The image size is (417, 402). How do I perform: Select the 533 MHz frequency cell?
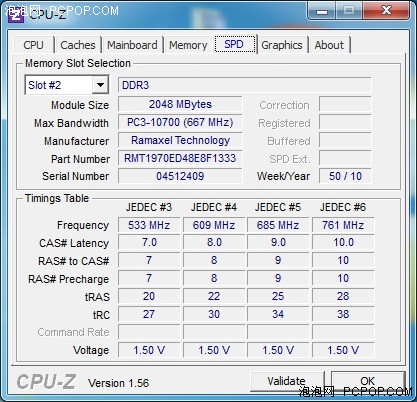[x=149, y=225]
